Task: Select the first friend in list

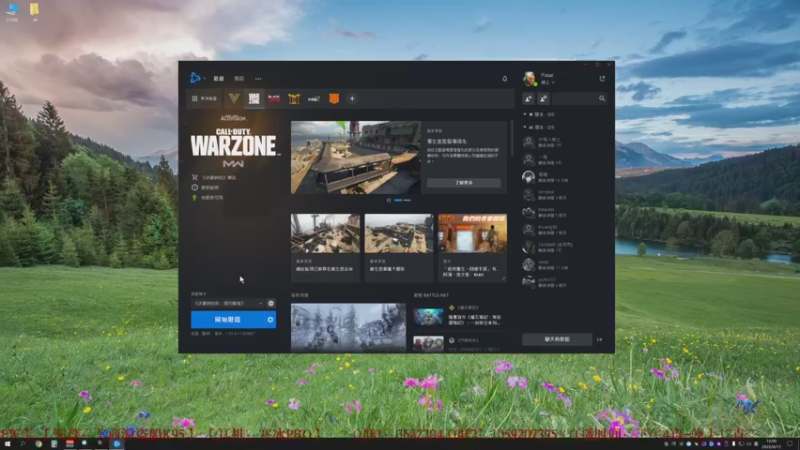Action: pyautogui.click(x=564, y=142)
